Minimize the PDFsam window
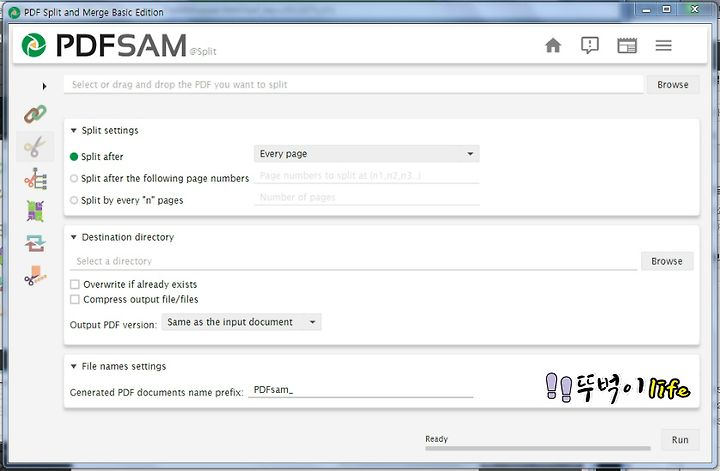720x471 pixels. pyautogui.click(x=646, y=10)
